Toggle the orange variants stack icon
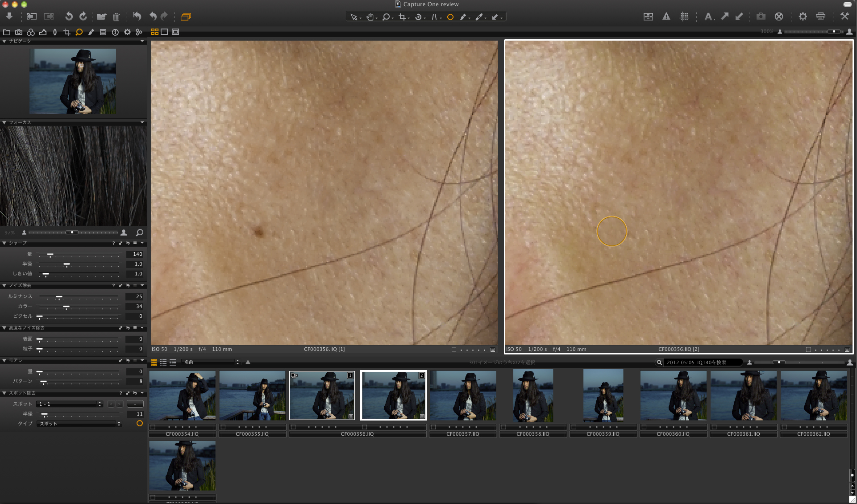857x504 pixels. (x=186, y=17)
